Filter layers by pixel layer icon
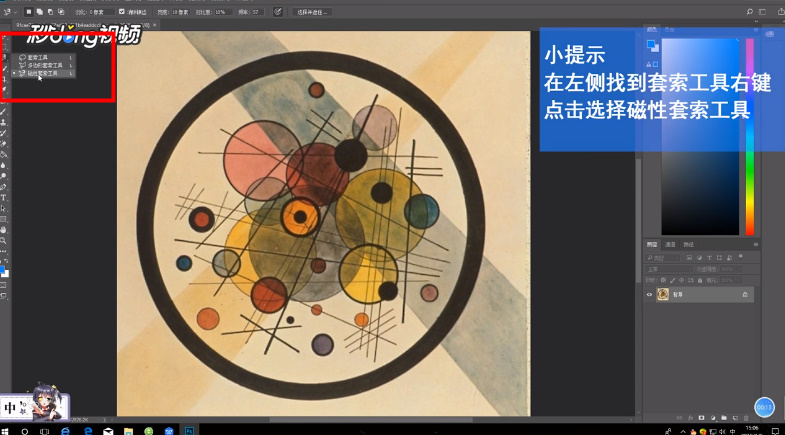The width and height of the screenshot is (785, 435). pyautogui.click(x=689, y=258)
